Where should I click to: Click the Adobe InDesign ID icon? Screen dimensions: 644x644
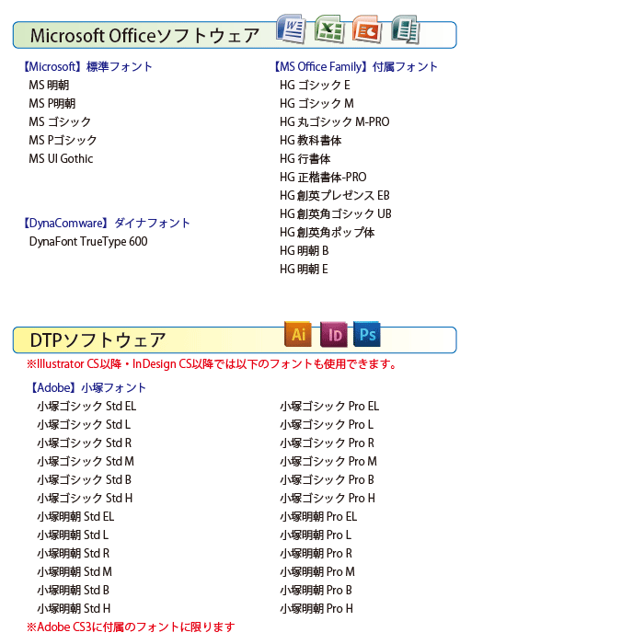tap(333, 334)
